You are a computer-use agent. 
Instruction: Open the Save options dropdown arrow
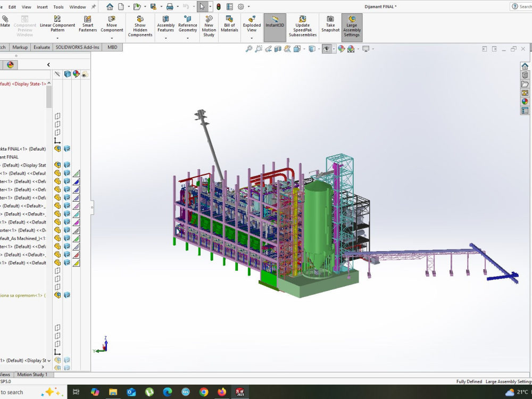[x=161, y=6]
